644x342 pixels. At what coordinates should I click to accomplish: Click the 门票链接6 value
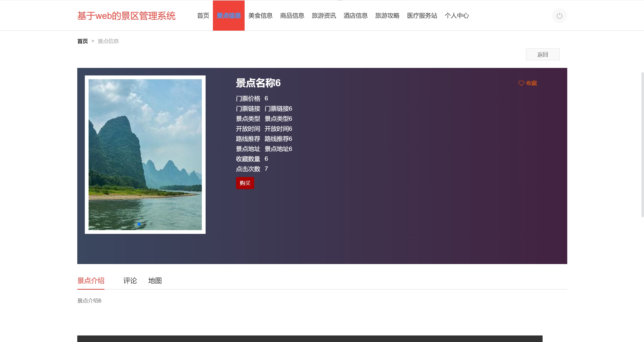click(x=278, y=109)
